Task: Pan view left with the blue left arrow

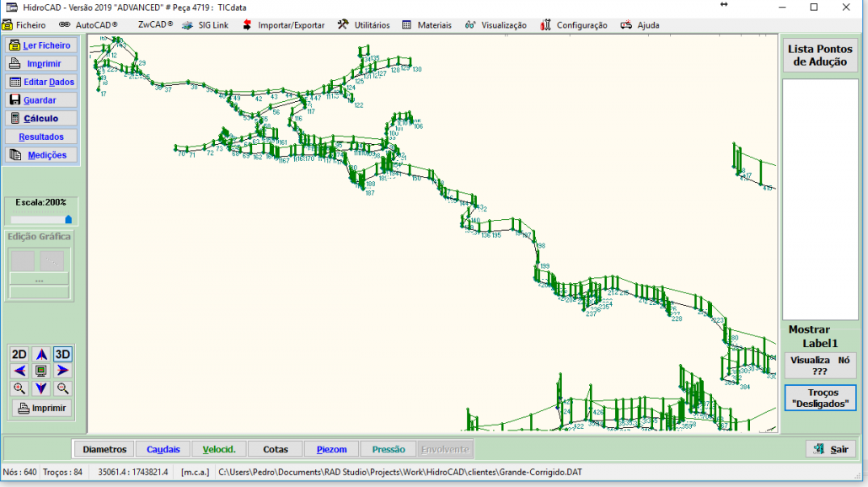Action: pyautogui.click(x=19, y=371)
